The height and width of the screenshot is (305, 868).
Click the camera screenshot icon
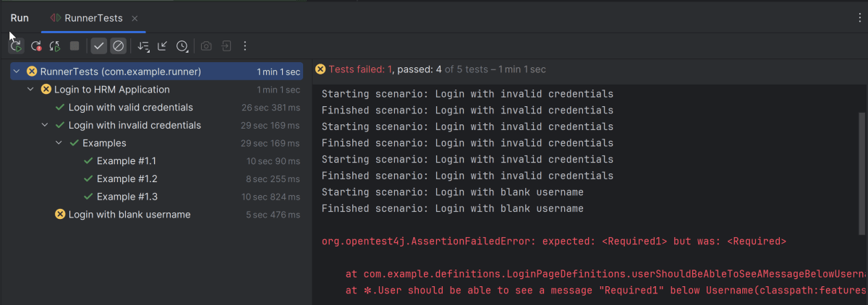tap(206, 46)
